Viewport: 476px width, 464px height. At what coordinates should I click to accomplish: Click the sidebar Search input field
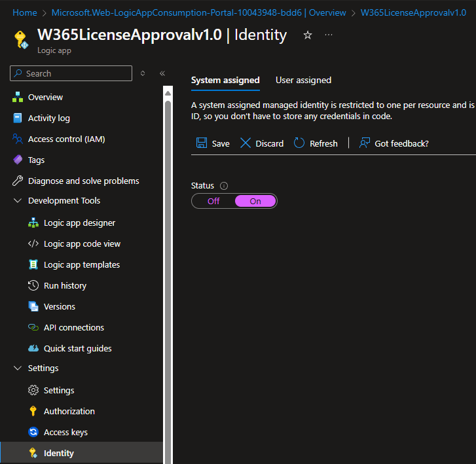point(71,73)
